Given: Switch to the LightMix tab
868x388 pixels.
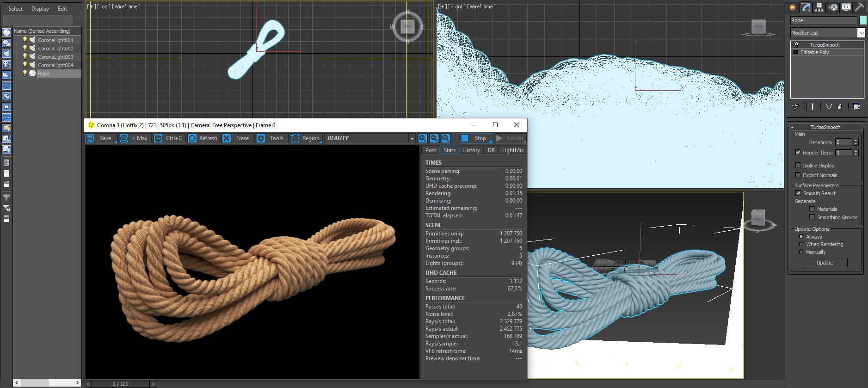Looking at the screenshot, I should click(513, 150).
